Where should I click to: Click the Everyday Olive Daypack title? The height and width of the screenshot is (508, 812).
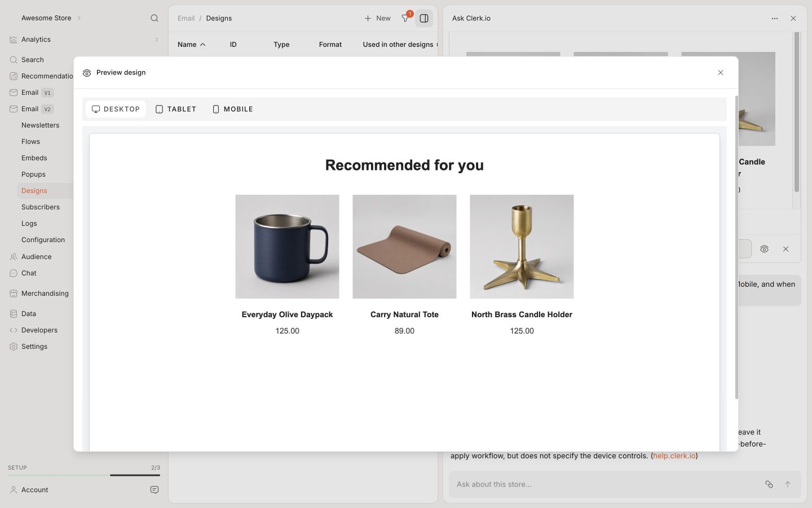(288, 314)
